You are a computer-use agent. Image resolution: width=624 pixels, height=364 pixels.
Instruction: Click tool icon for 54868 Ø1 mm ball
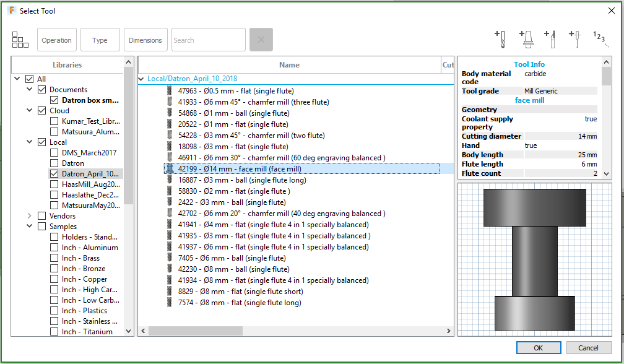coord(170,113)
